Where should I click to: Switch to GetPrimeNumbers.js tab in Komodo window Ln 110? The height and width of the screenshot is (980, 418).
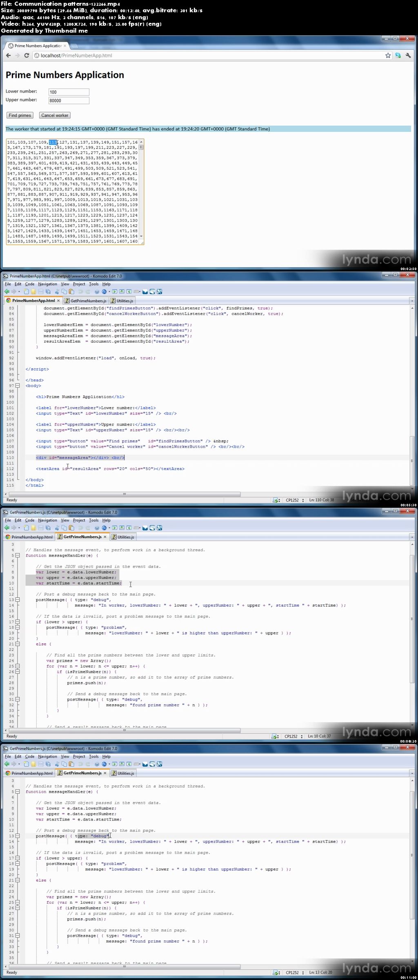coord(85,301)
